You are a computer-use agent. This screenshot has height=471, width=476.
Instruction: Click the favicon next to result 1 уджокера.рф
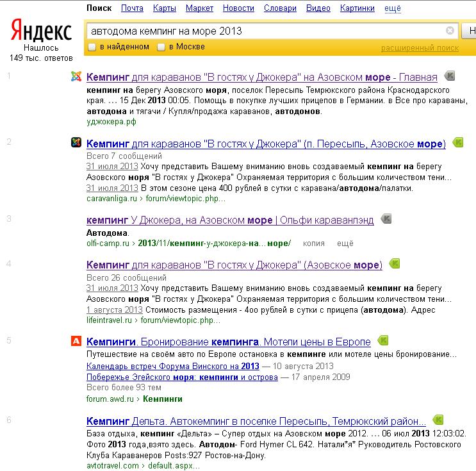(76, 76)
